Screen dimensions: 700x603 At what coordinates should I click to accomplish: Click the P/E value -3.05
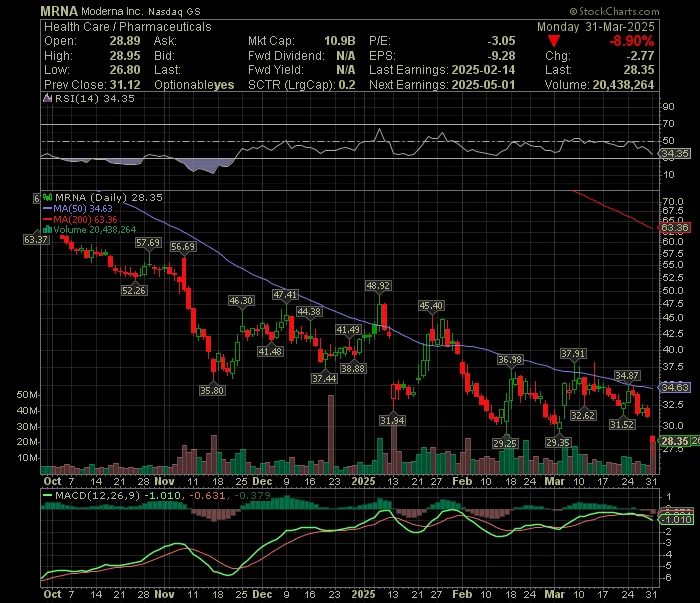click(x=501, y=41)
